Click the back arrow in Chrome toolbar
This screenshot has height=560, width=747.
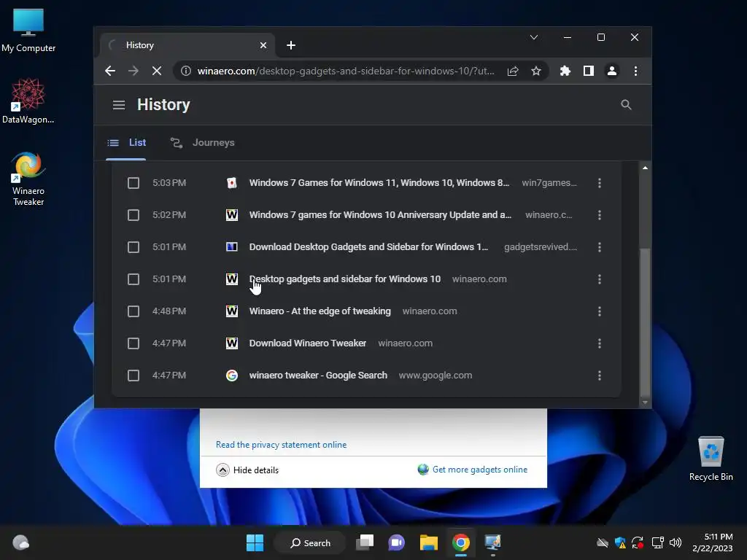(110, 71)
